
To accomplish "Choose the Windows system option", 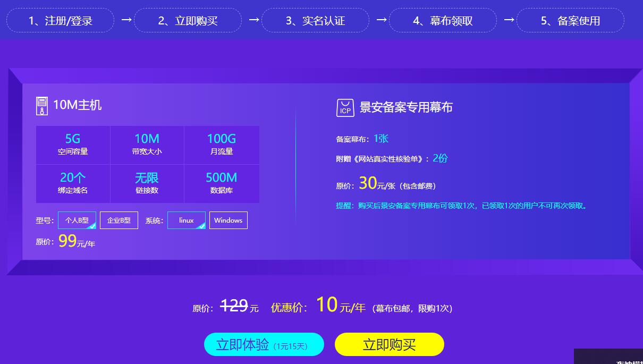I will pyautogui.click(x=229, y=220).
